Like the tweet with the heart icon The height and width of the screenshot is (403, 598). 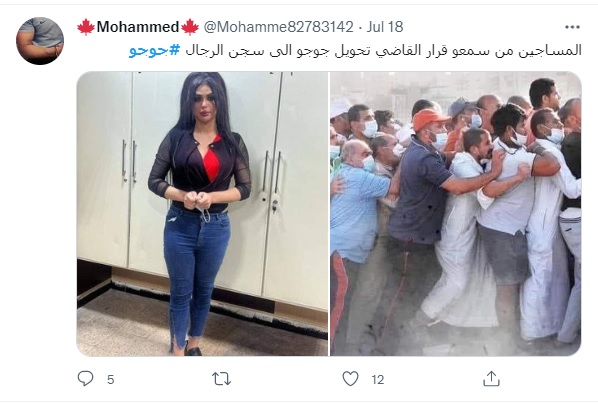click(350, 379)
